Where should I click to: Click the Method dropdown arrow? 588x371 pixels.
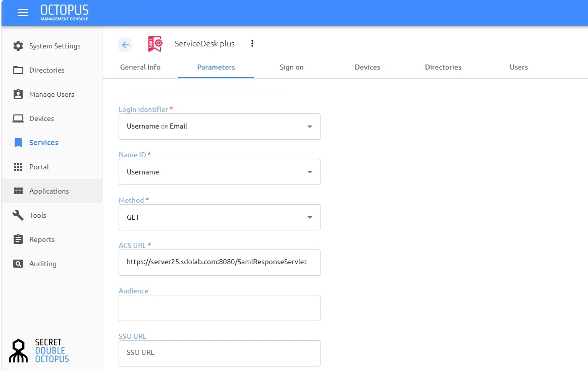310,217
